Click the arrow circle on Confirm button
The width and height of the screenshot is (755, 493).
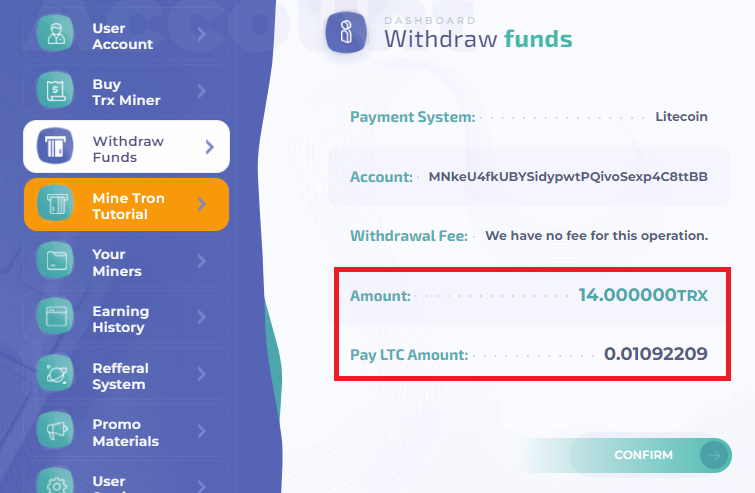(713, 455)
